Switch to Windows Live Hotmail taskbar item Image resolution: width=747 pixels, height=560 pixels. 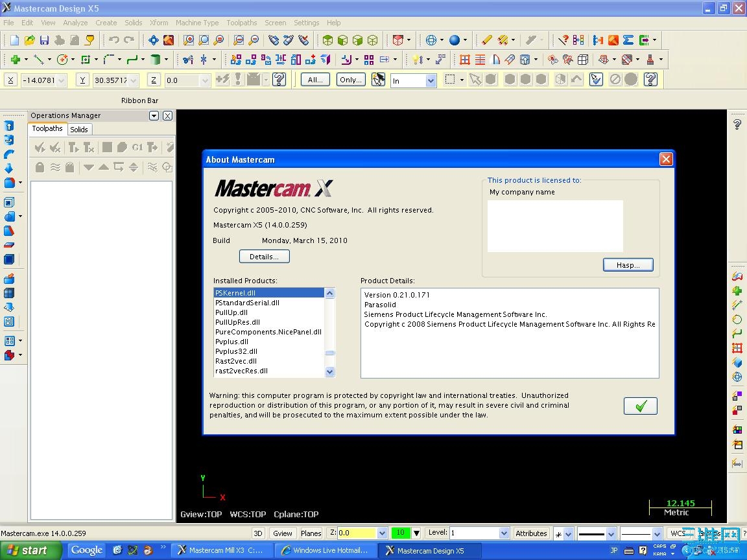326,550
